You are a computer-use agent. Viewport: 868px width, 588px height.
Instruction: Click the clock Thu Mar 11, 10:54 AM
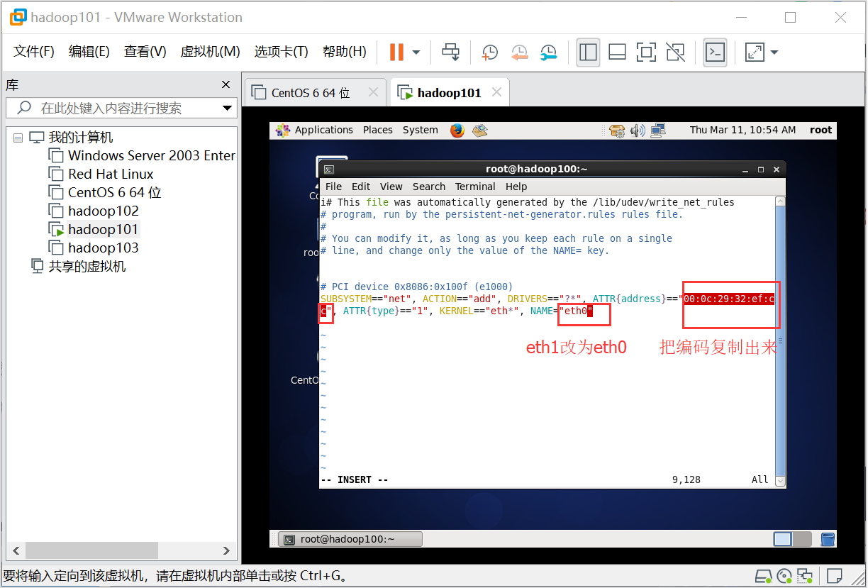(743, 130)
